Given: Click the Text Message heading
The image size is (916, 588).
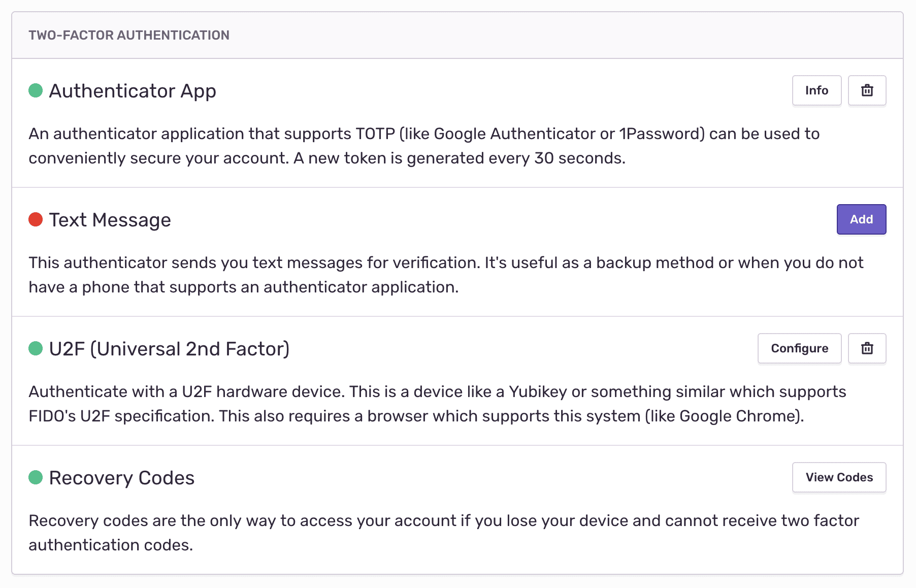Looking at the screenshot, I should point(110,220).
